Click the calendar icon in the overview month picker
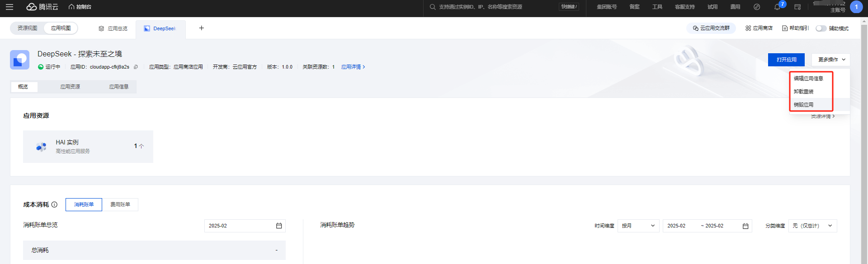This screenshot has width=868, height=264. click(x=279, y=226)
